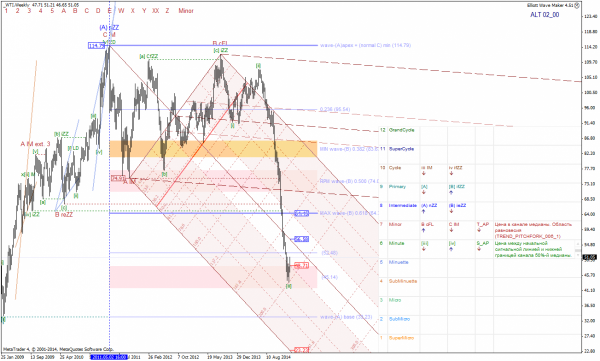Select wave label 3 in the label bar
The height and width of the screenshot is (361, 600).
[29, 11]
